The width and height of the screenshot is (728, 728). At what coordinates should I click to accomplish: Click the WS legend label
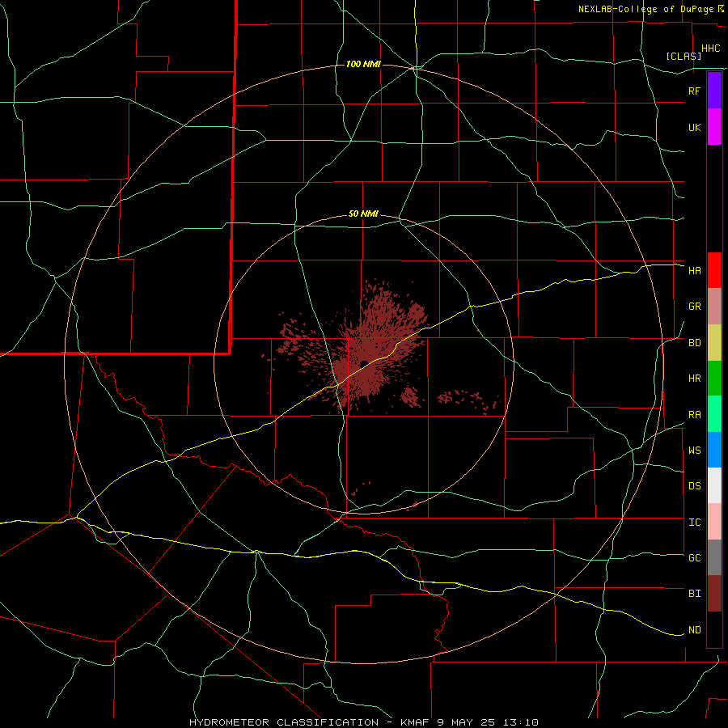pos(694,450)
